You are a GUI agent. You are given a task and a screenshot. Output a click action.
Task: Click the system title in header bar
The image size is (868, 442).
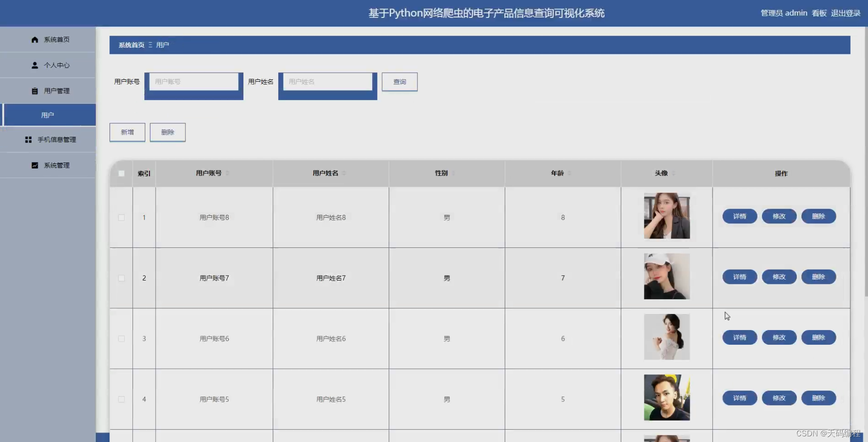(x=486, y=13)
